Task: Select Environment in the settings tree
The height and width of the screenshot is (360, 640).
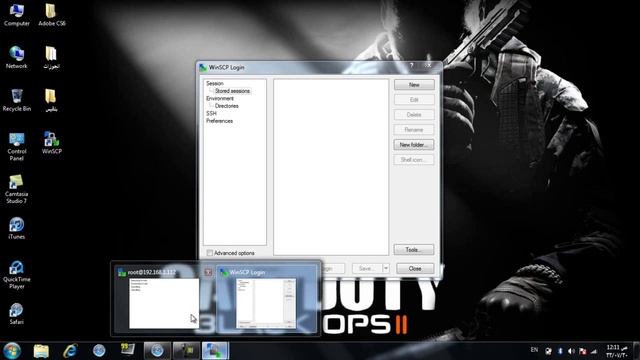Action: coord(220,98)
